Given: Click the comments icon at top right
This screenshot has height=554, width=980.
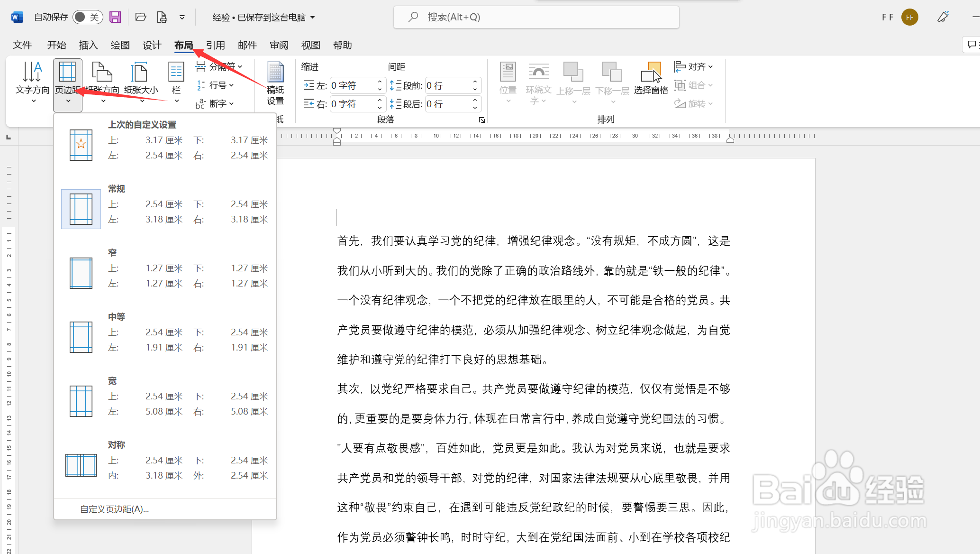Looking at the screenshot, I should 971,45.
